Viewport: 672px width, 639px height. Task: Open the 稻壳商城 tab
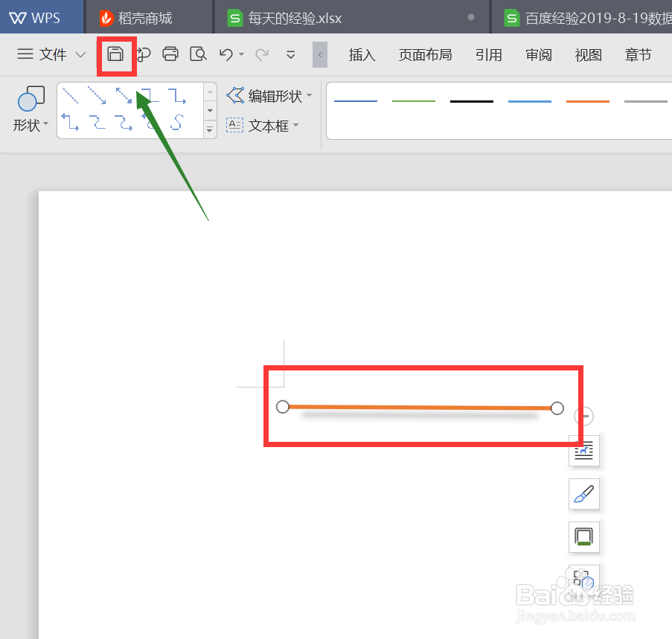point(149,18)
